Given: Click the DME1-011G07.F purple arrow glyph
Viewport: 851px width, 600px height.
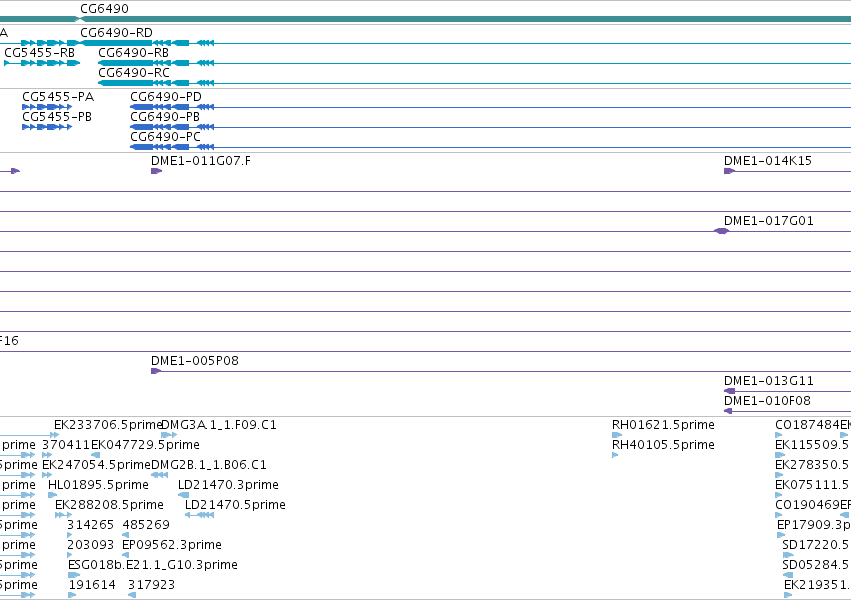Looking at the screenshot, I should 156,171.
